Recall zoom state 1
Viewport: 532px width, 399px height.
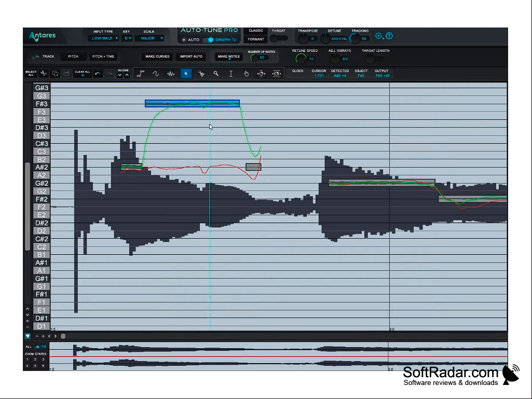(x=28, y=359)
